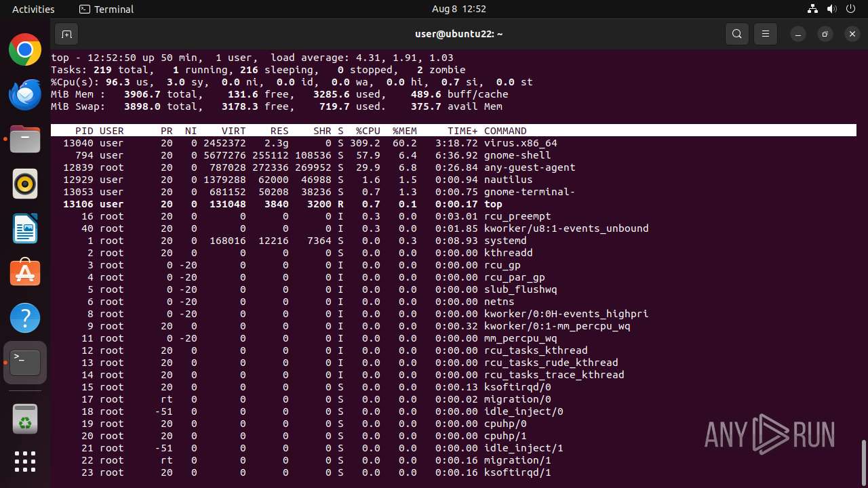Select the ksoftirqd/0 process name
Image resolution: width=868 pixels, height=488 pixels.
click(x=517, y=387)
